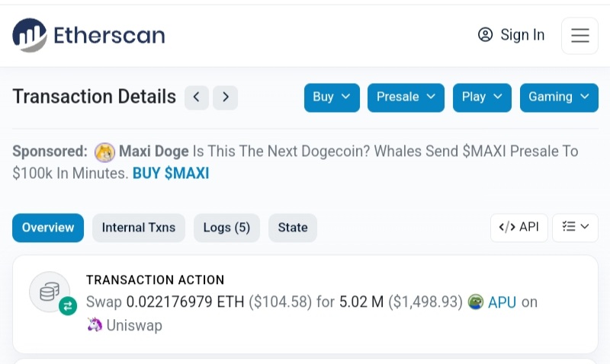Click the Uniswap unicorn icon
Image resolution: width=610 pixels, height=364 pixels.
click(95, 325)
